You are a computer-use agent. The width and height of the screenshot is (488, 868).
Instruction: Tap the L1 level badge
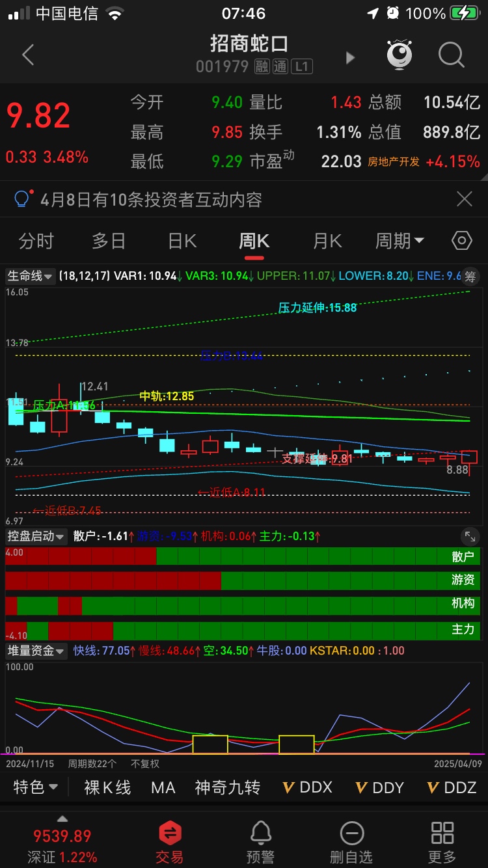coord(302,66)
